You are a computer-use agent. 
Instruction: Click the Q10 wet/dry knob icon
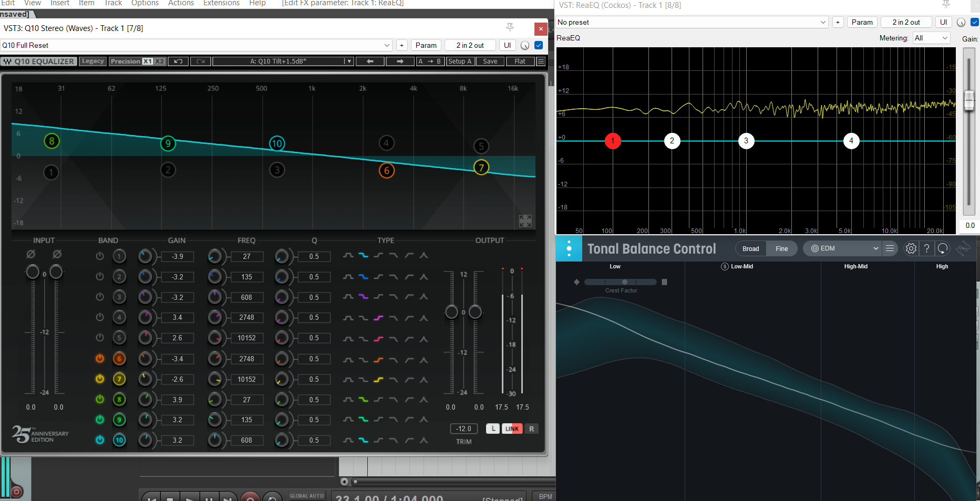524,45
